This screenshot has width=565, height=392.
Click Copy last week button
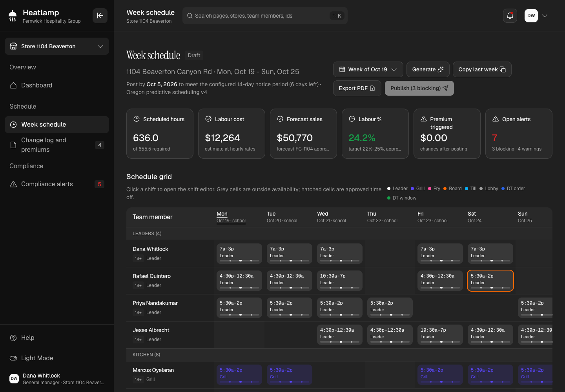pos(482,69)
